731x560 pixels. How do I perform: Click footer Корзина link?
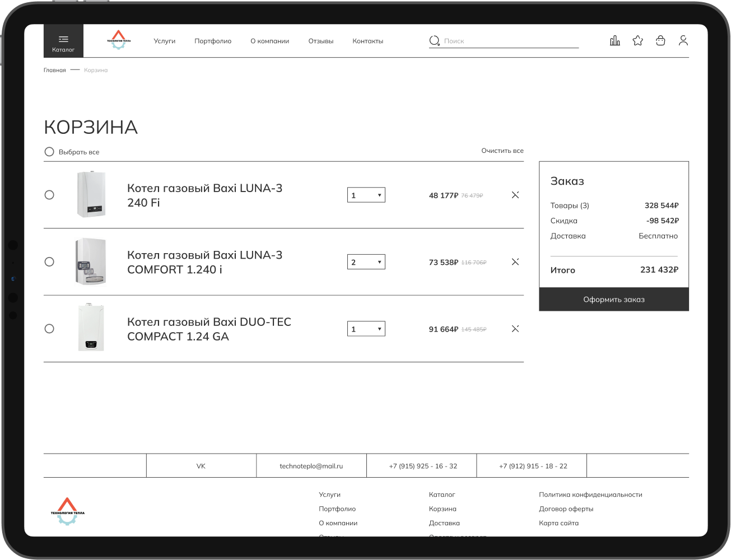click(443, 508)
